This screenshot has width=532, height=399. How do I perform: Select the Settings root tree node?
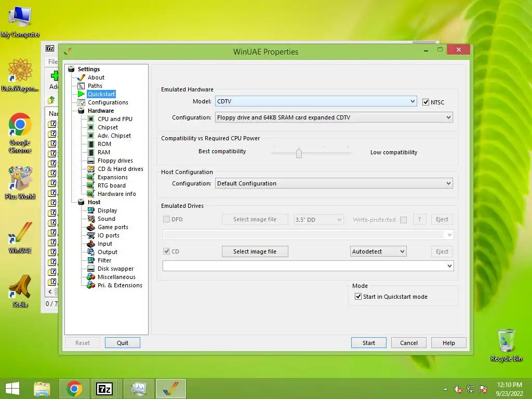point(88,69)
